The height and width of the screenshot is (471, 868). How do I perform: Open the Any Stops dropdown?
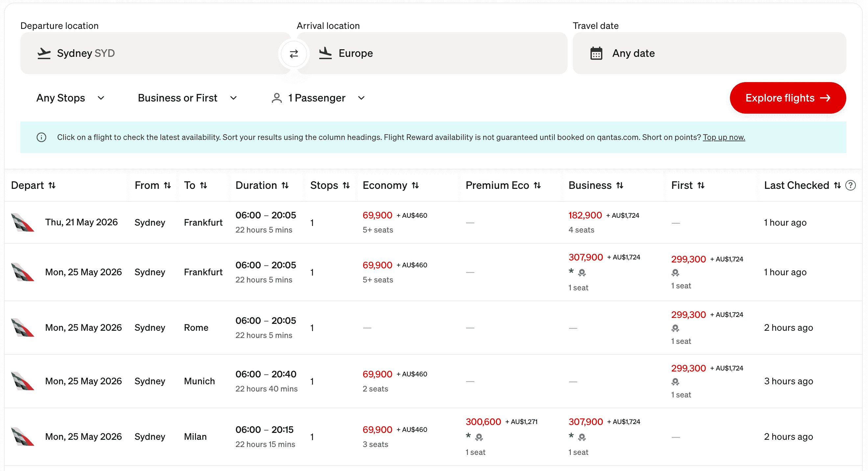[x=70, y=98]
